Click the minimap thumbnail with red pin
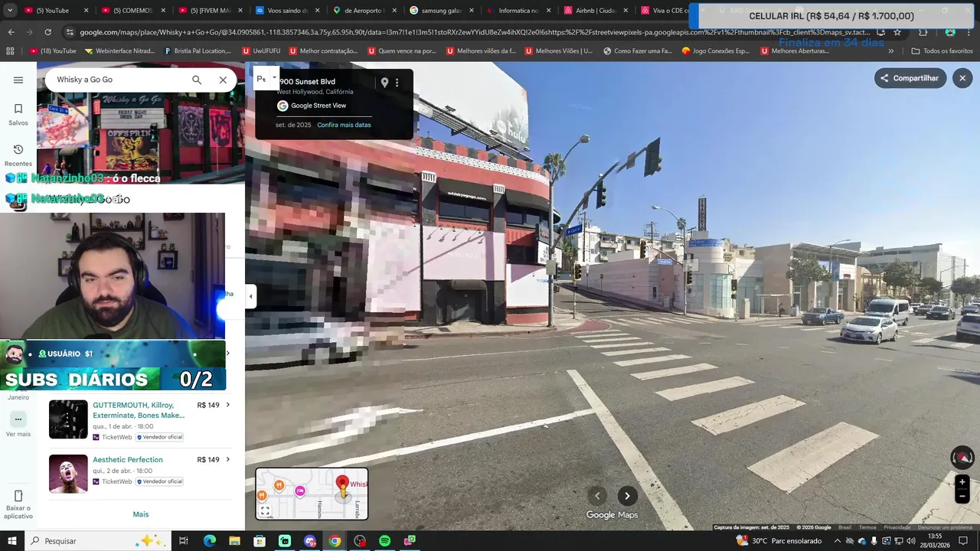Screen dimensions: 980x551 tap(312, 494)
